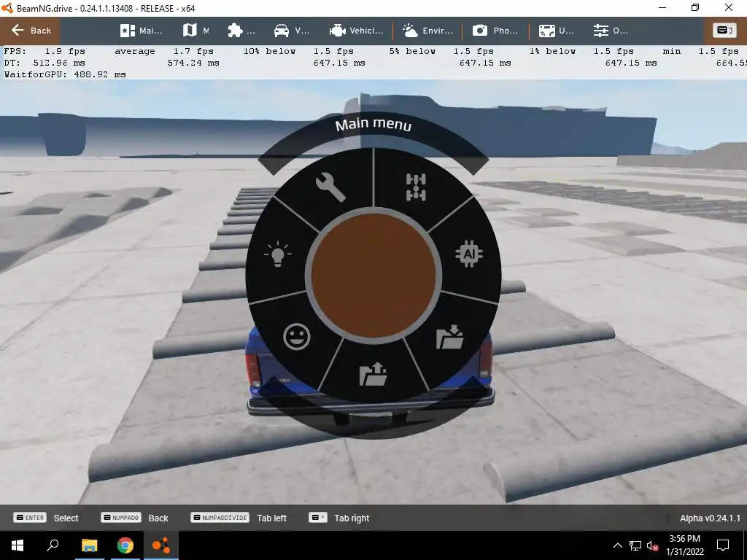Open the network tray icon
This screenshot has height=560, width=747.
635,545
